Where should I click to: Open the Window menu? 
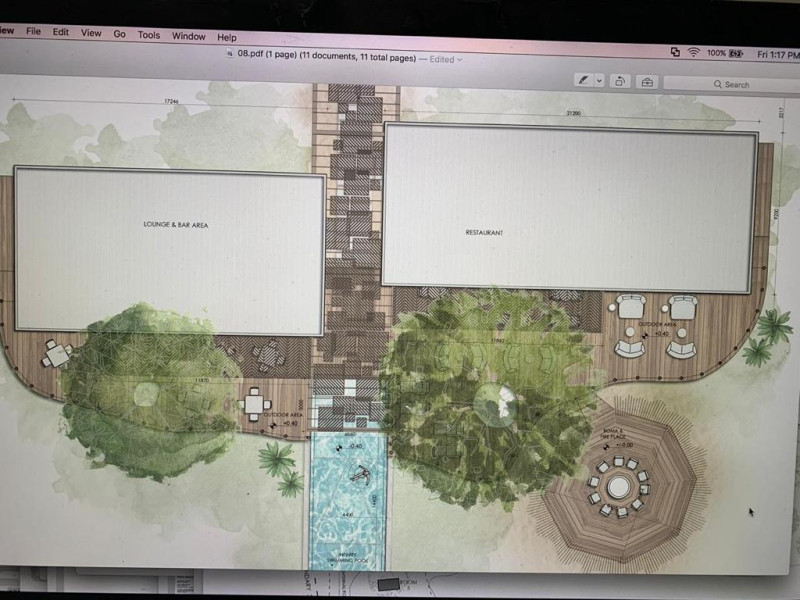point(188,36)
